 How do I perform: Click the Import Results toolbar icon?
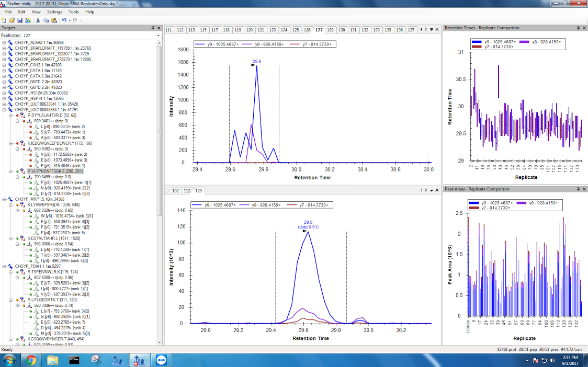28,20
